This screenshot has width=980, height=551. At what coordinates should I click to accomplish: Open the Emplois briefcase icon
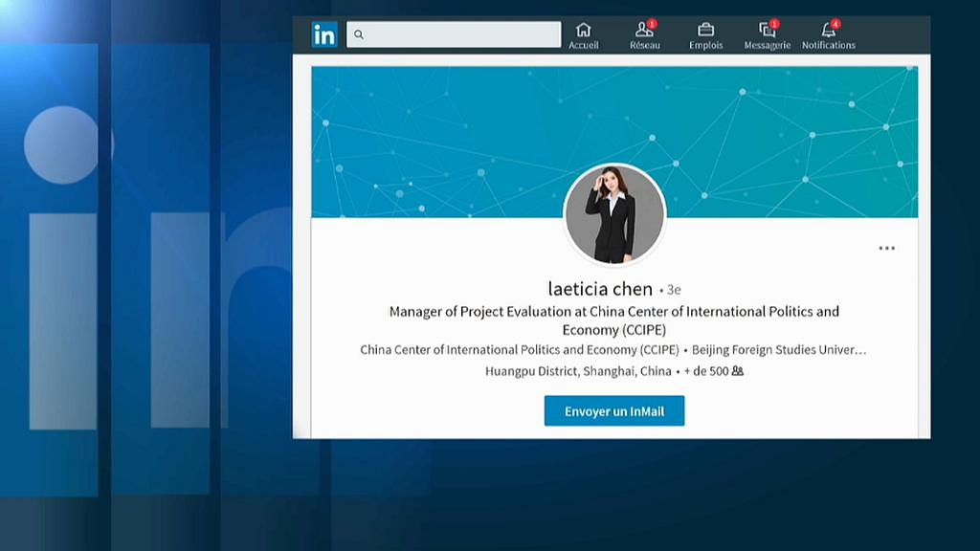click(x=705, y=30)
